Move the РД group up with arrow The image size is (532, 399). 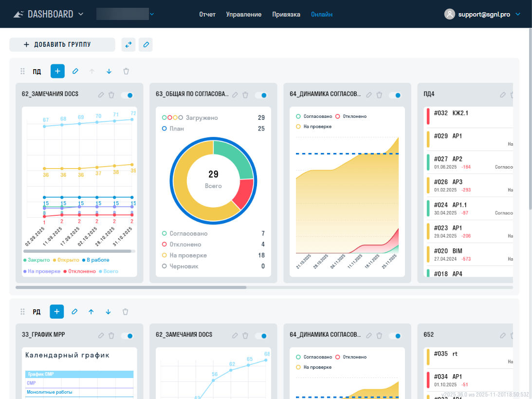(x=91, y=311)
